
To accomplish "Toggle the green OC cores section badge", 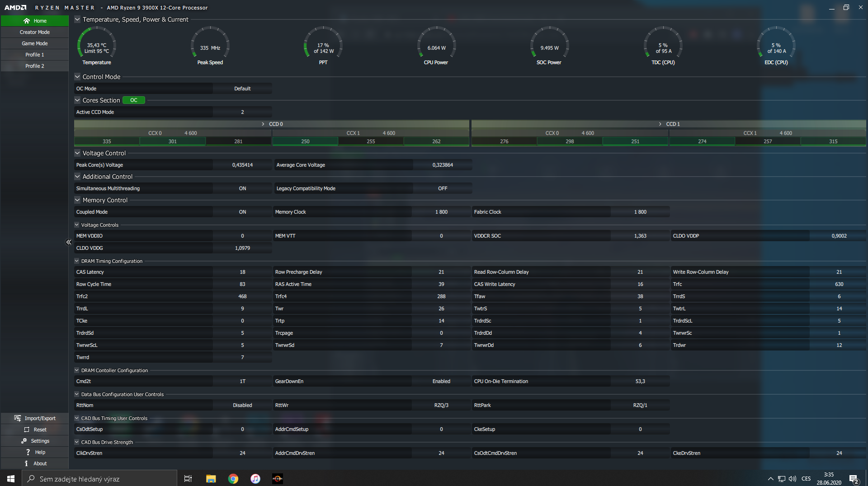I will [134, 100].
